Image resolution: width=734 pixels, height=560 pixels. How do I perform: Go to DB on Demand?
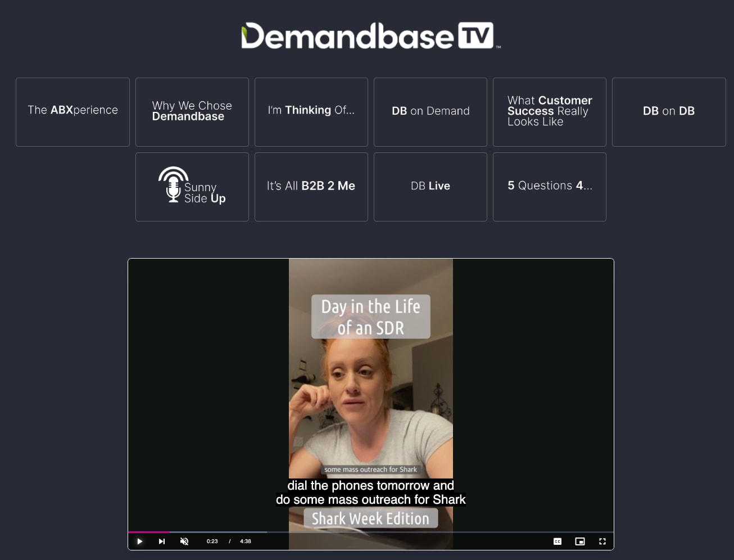pyautogui.click(x=431, y=112)
